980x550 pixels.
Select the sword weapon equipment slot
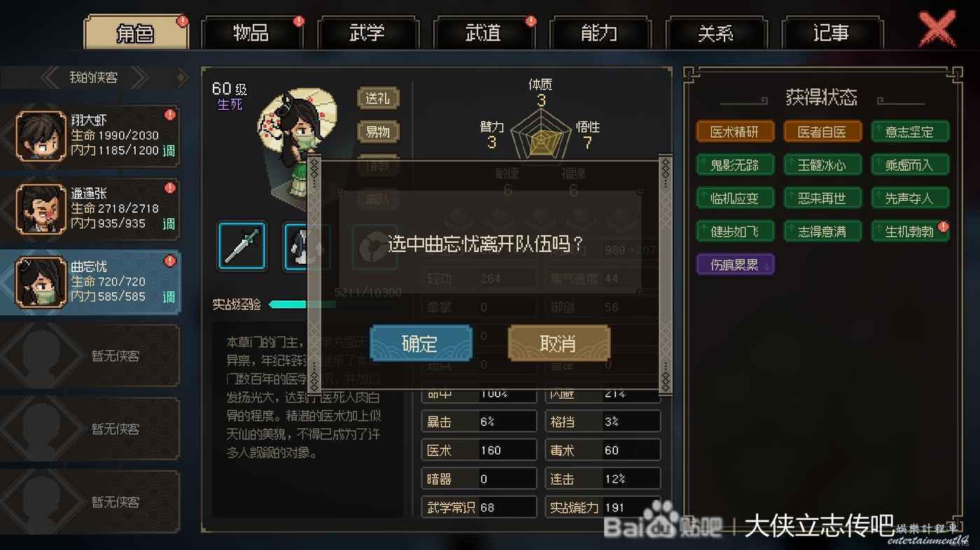[x=241, y=246]
